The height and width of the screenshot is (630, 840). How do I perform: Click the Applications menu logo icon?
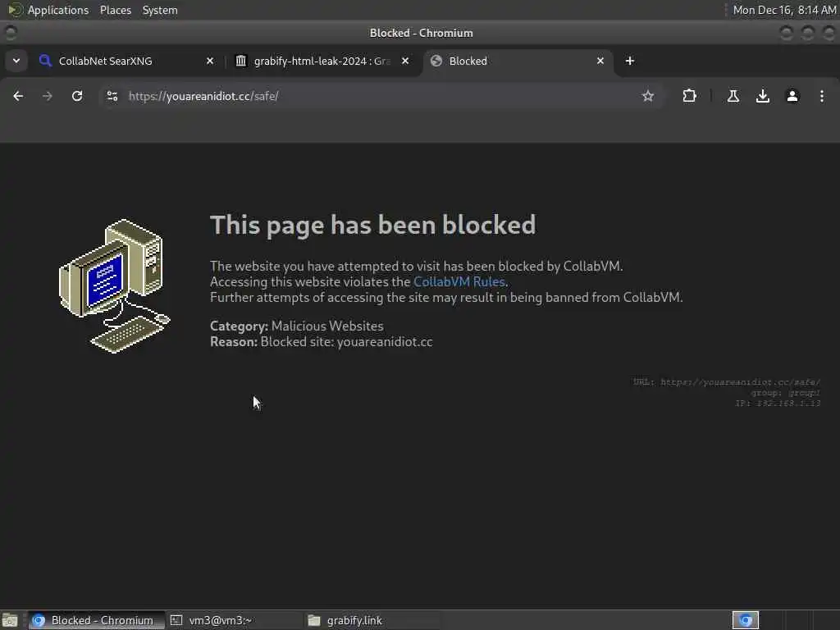(x=15, y=10)
